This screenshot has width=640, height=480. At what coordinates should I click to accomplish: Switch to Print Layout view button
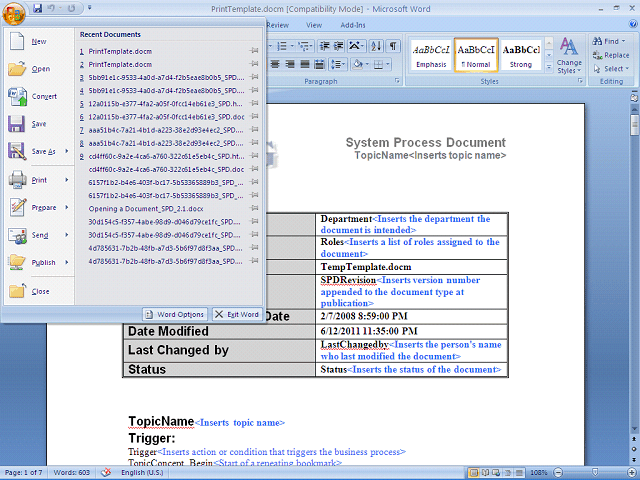click(x=474, y=473)
